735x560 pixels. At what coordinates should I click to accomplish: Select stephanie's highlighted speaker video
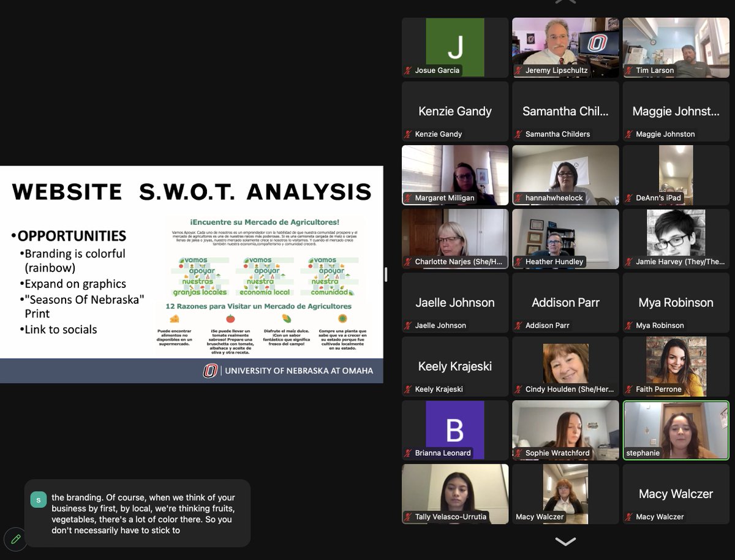676,430
